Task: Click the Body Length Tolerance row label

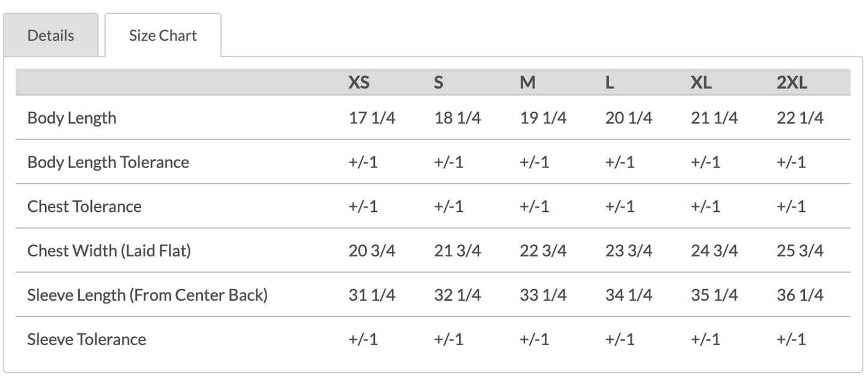Action: (108, 162)
